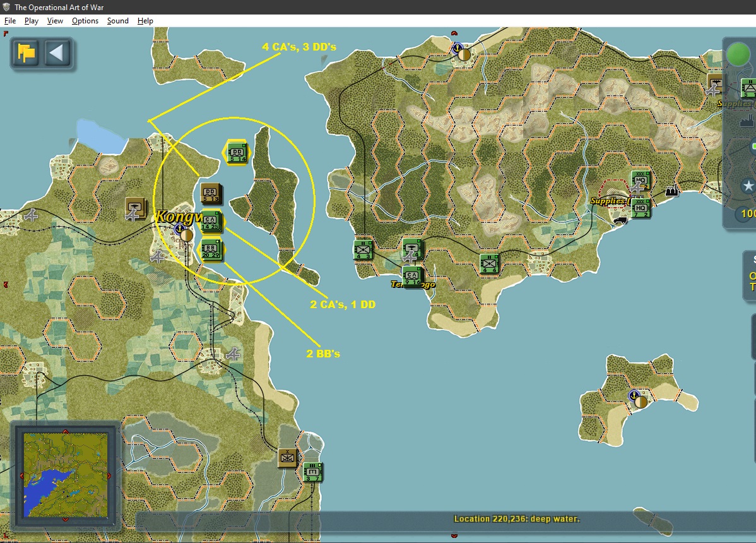Open the Options menu
Screen dimensions: 756x543
[85, 21]
